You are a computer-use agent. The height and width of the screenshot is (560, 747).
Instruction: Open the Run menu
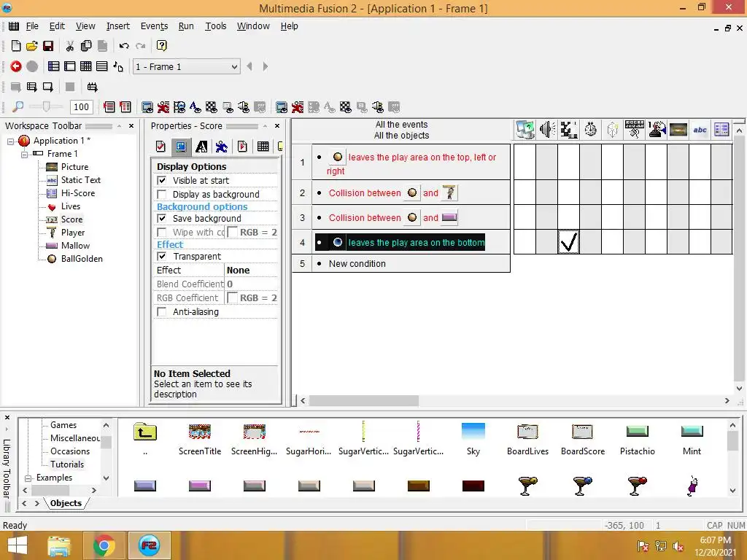(186, 26)
